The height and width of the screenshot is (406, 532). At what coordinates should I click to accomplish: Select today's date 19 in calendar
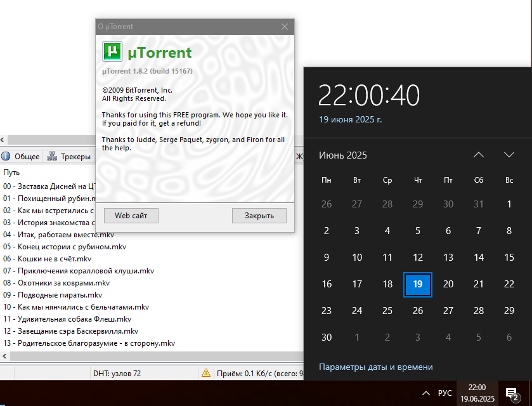click(x=418, y=284)
